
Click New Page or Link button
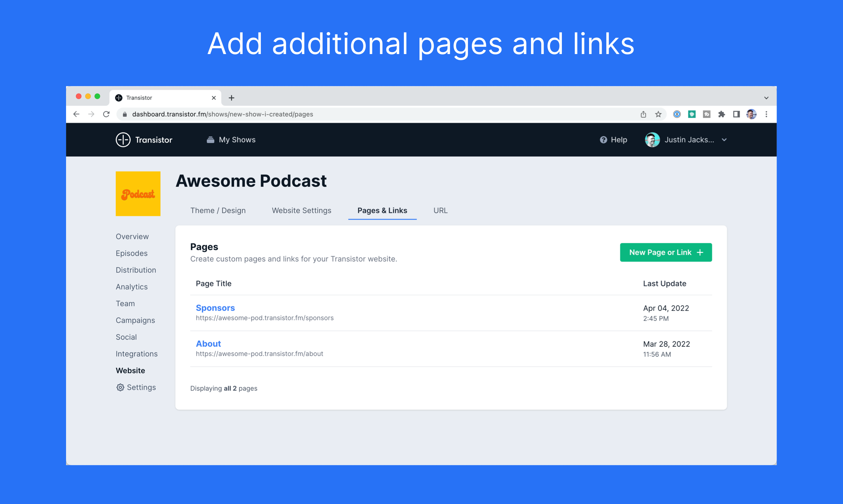click(665, 252)
